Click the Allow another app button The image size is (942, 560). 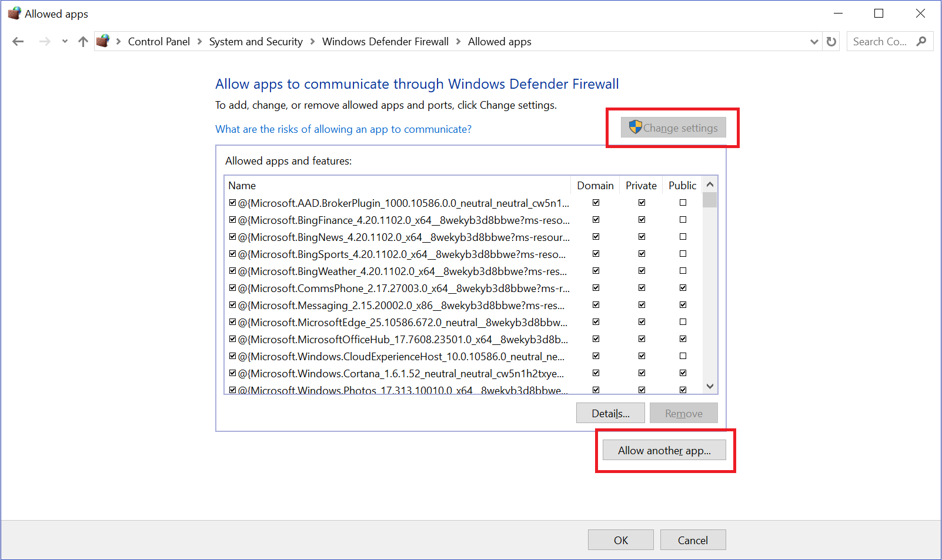[x=664, y=451]
